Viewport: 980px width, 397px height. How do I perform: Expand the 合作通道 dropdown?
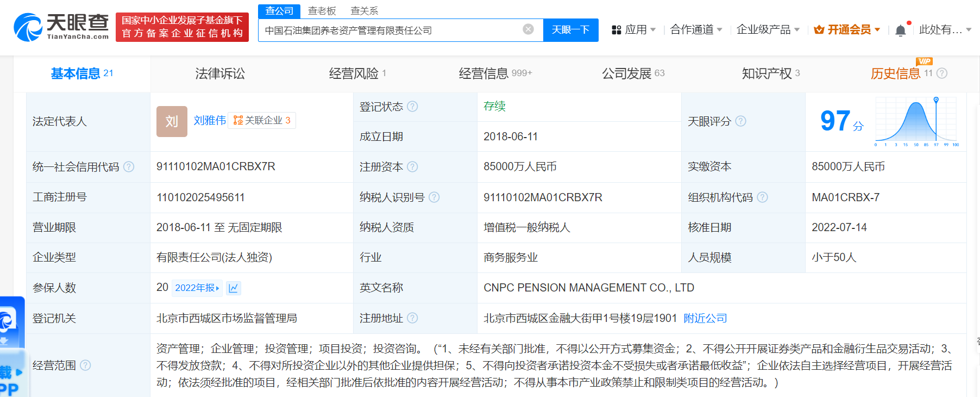719,30
